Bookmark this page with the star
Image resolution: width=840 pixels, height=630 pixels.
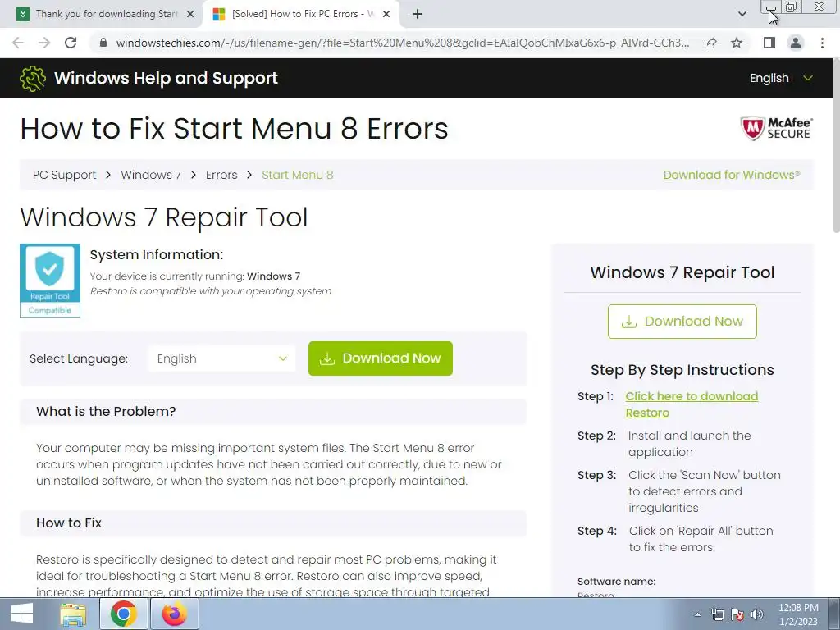[x=737, y=43]
